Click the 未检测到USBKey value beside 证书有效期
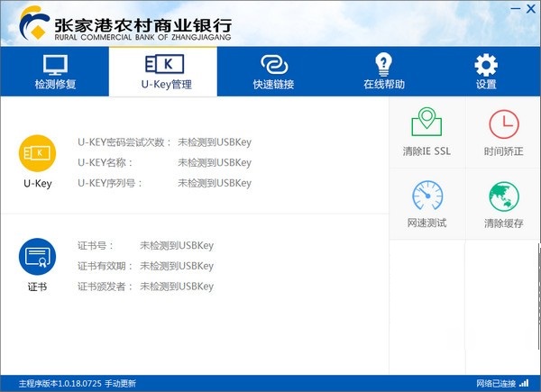 point(177,266)
